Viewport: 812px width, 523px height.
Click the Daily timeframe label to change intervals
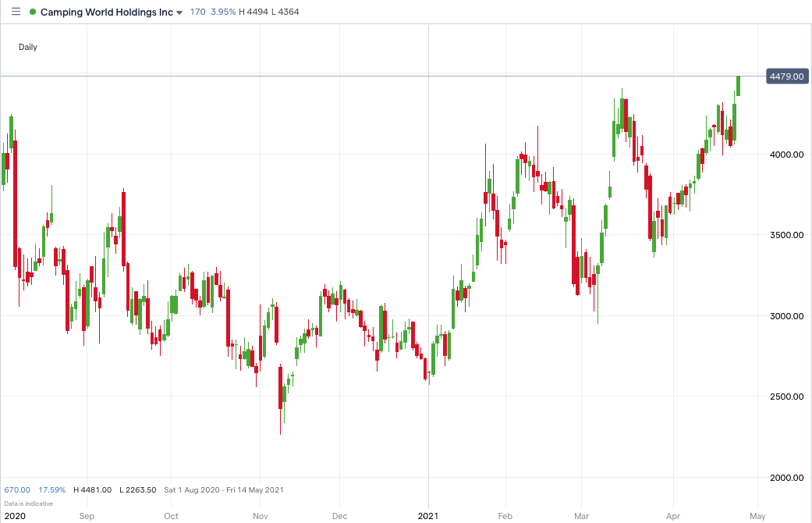(x=27, y=47)
